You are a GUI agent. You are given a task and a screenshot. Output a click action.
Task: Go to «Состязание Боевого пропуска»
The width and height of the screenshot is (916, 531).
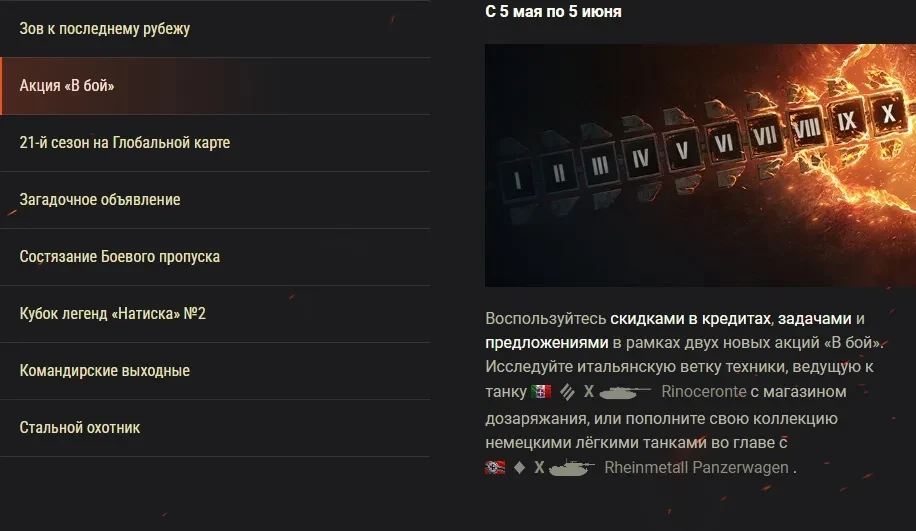[x=215, y=257]
